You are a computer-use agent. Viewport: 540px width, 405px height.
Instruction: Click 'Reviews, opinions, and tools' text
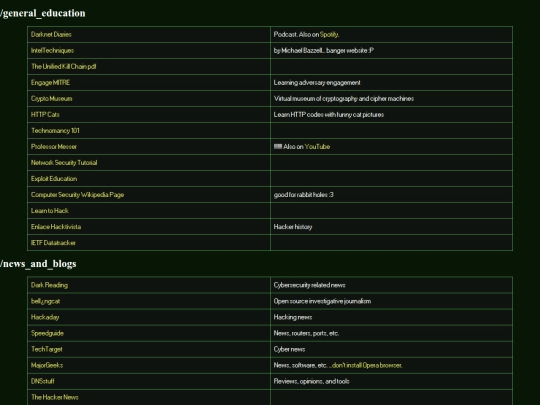point(311,381)
